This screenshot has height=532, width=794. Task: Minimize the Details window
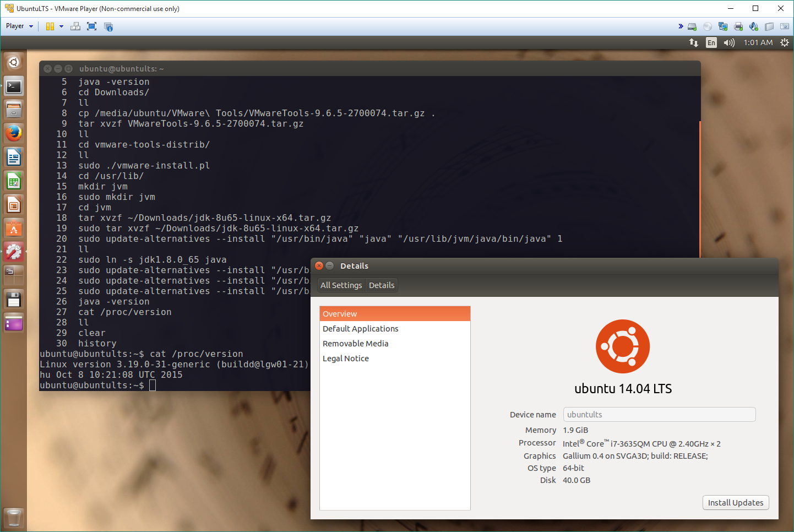(x=330, y=265)
